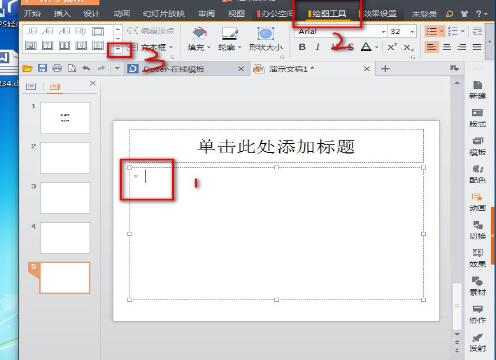The image size is (496, 360).
Task: Click the chat bubble icon near login
Action: pyautogui.click(x=450, y=14)
